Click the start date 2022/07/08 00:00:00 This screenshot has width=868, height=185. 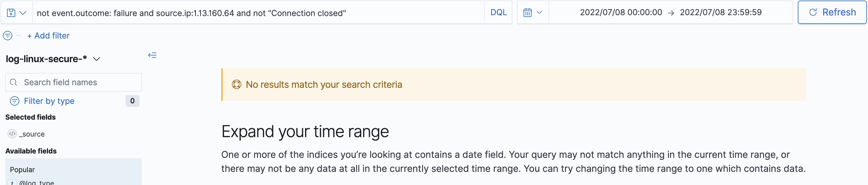click(621, 13)
